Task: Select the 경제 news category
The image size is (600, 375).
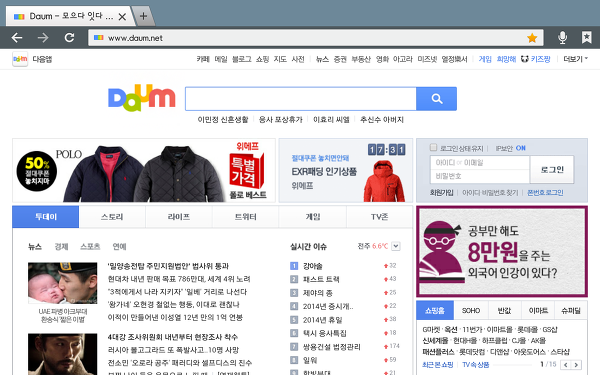Action: click(x=61, y=246)
